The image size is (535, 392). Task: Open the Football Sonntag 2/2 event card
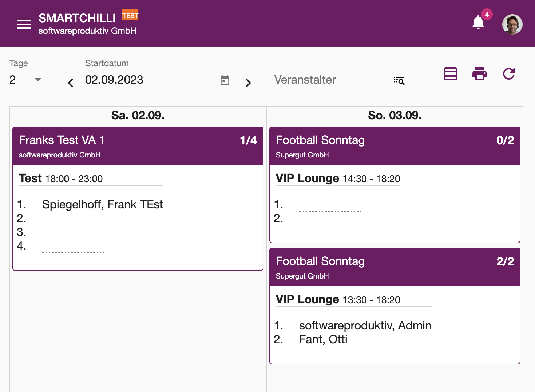(x=395, y=267)
